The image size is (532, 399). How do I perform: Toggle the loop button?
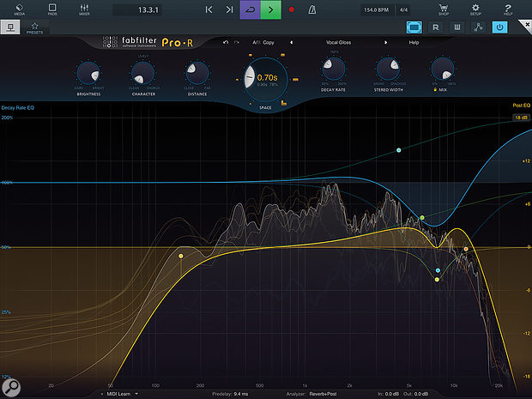[x=250, y=9]
